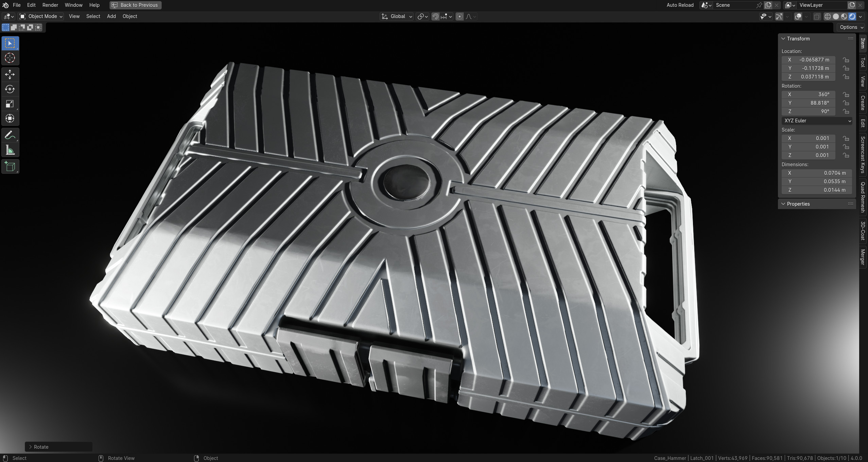Viewport: 868px width, 462px height.
Task: Toggle the snapping magnet
Action: coord(435,16)
